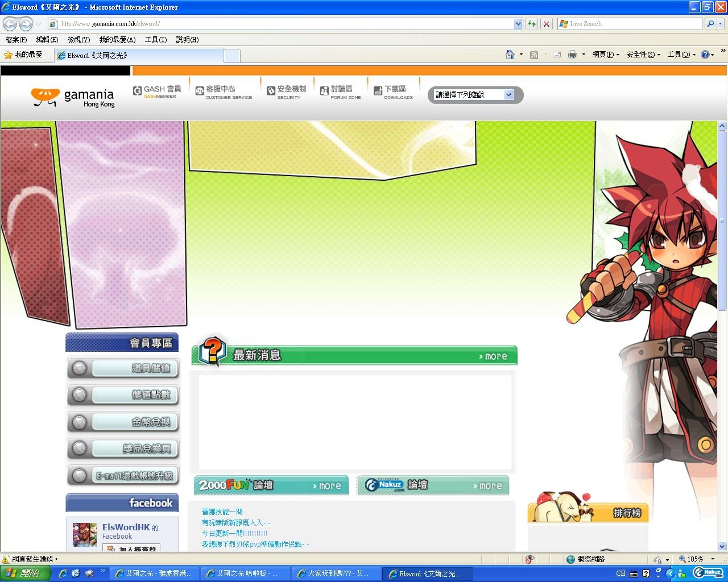Switch to 艾爾之光 - 雅虎香港 taskbar window
Viewport: 728px width, 582px height.
(x=155, y=573)
